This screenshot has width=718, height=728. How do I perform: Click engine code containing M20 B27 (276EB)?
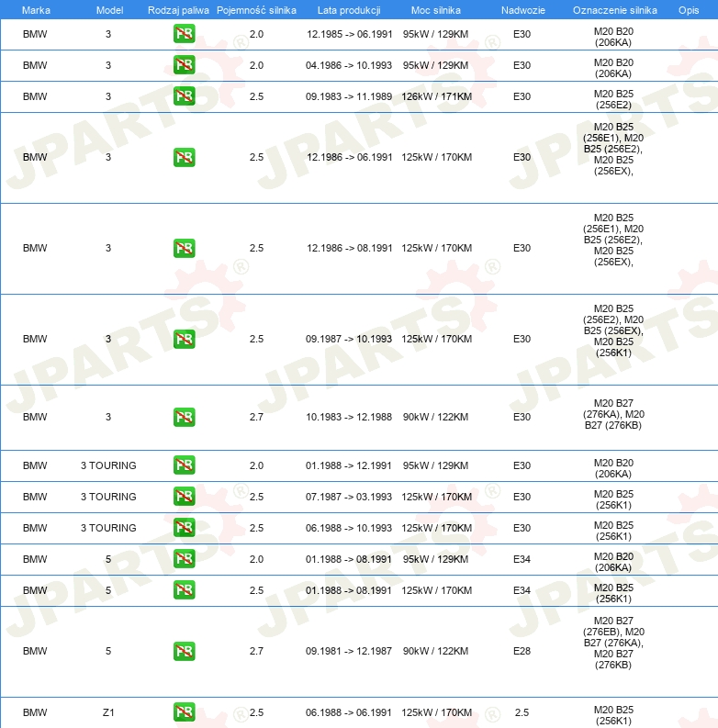click(613, 643)
